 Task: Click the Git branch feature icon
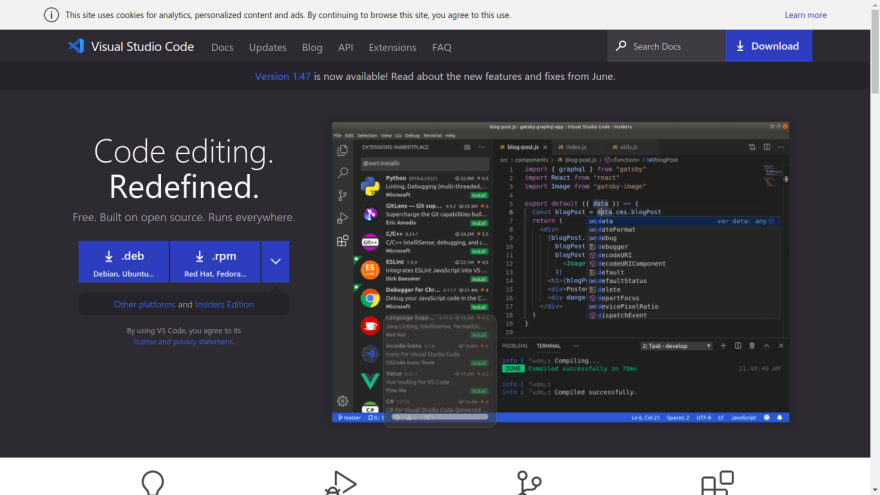tap(529, 483)
